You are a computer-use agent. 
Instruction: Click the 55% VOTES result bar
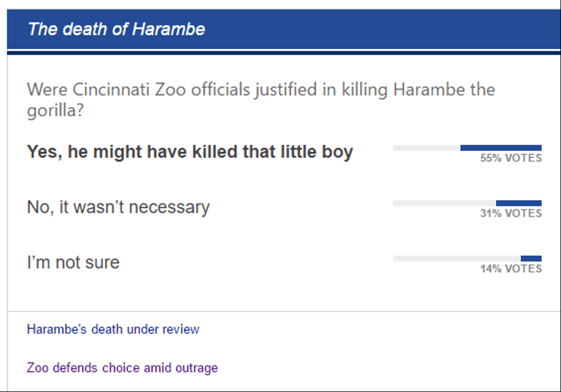467,147
